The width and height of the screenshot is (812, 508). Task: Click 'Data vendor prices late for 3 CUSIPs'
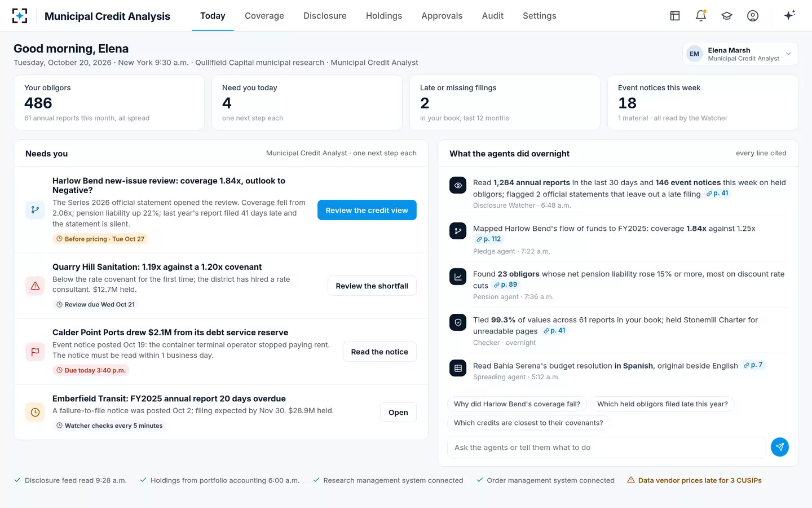pyautogui.click(x=700, y=480)
